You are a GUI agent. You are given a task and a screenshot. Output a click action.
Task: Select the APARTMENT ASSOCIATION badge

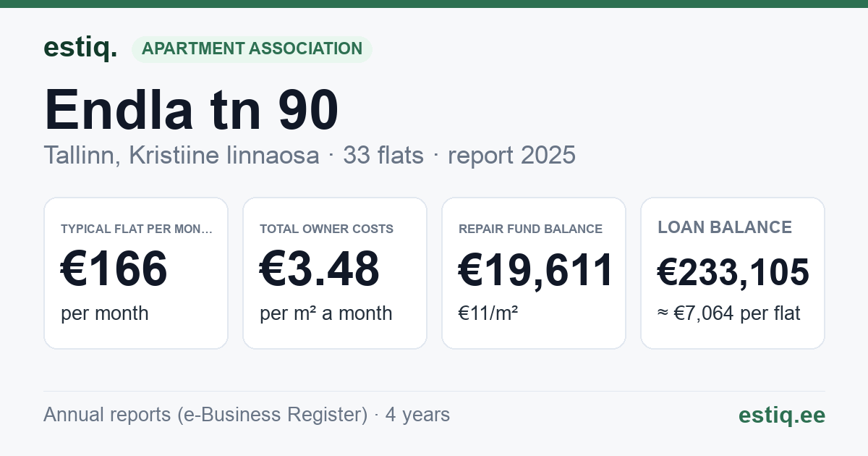point(252,48)
